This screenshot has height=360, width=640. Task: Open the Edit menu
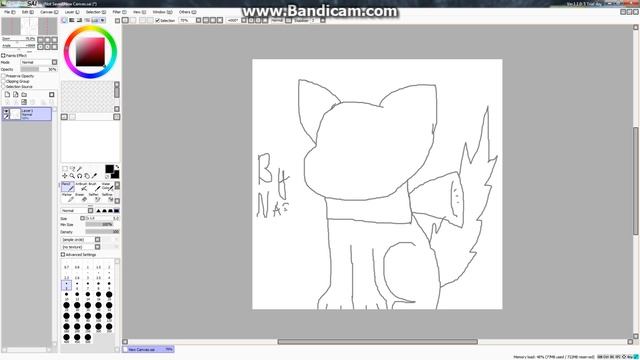(x=27, y=12)
